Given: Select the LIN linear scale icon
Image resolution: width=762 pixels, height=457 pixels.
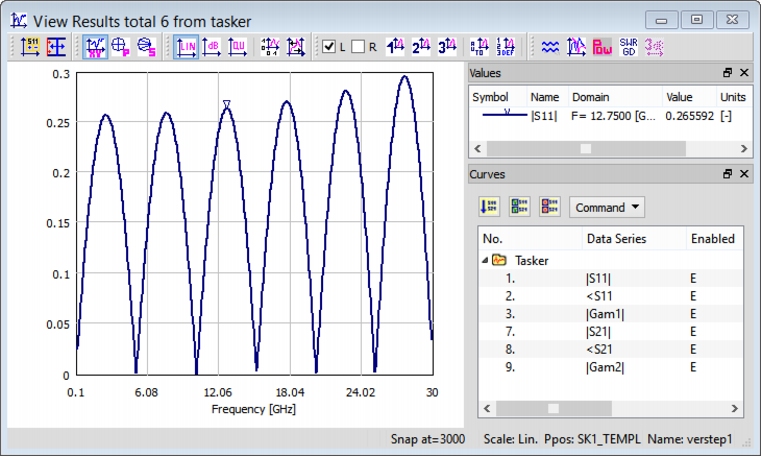Looking at the screenshot, I should point(186,47).
